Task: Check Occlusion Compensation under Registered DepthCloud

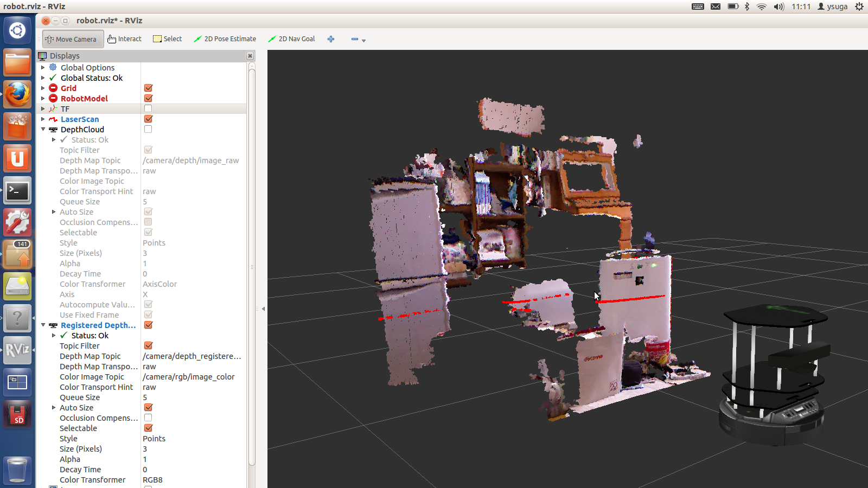Action: coord(148,418)
